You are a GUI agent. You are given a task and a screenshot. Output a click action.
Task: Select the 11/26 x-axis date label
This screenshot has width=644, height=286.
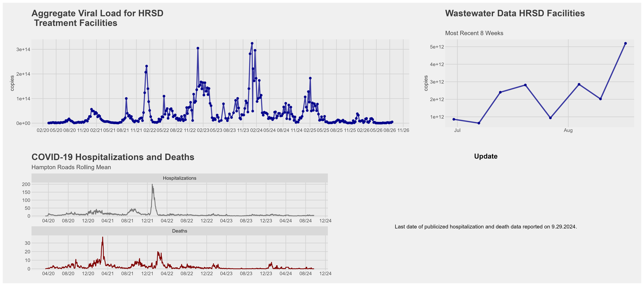(x=403, y=130)
